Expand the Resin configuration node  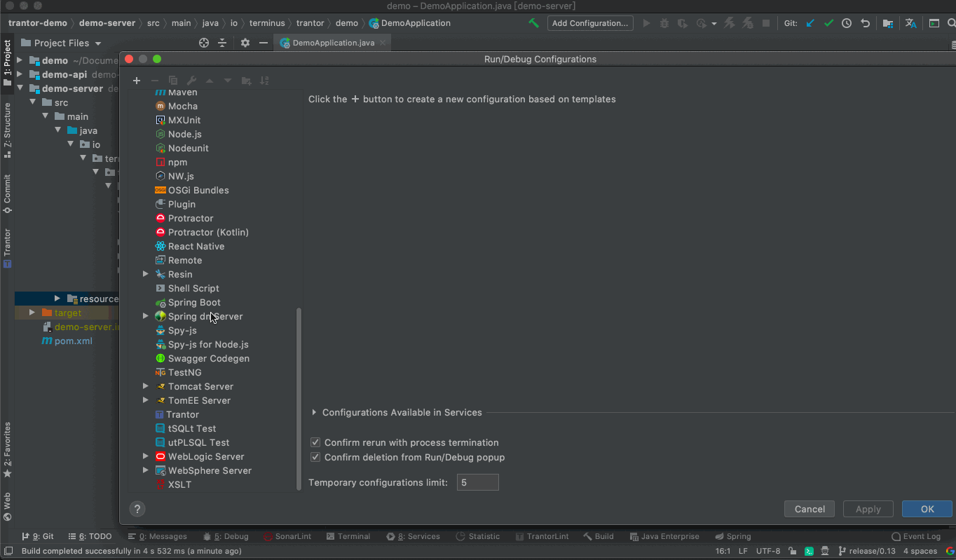(146, 274)
